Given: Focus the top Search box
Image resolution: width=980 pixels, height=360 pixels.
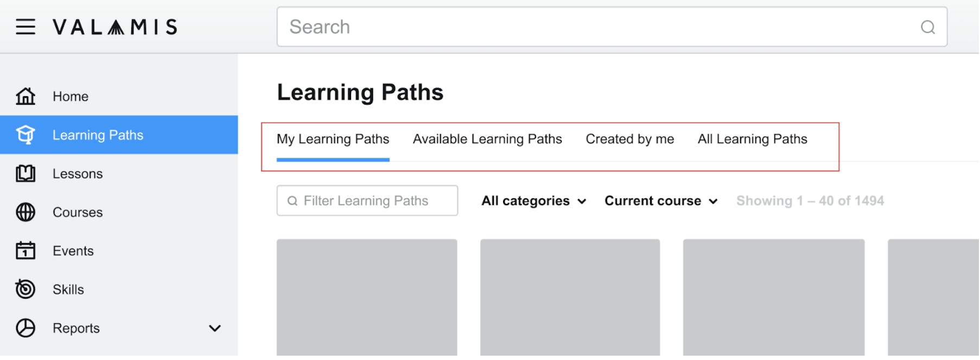Looking at the screenshot, I should coord(612,27).
